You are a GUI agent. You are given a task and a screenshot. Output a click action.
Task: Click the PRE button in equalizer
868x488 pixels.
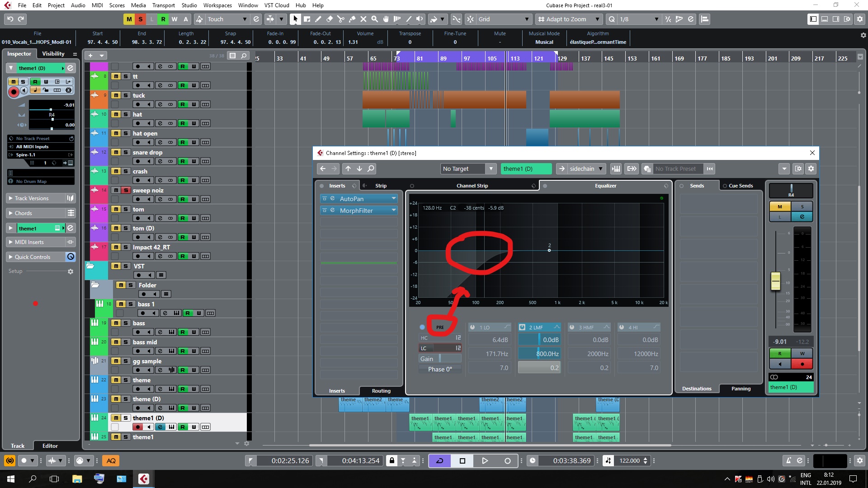[x=440, y=327]
